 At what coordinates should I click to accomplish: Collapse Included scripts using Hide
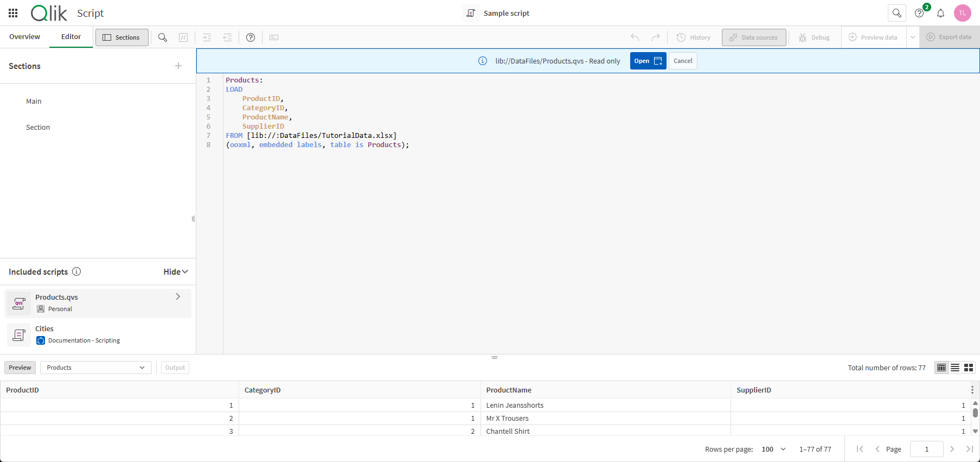pyautogui.click(x=175, y=271)
